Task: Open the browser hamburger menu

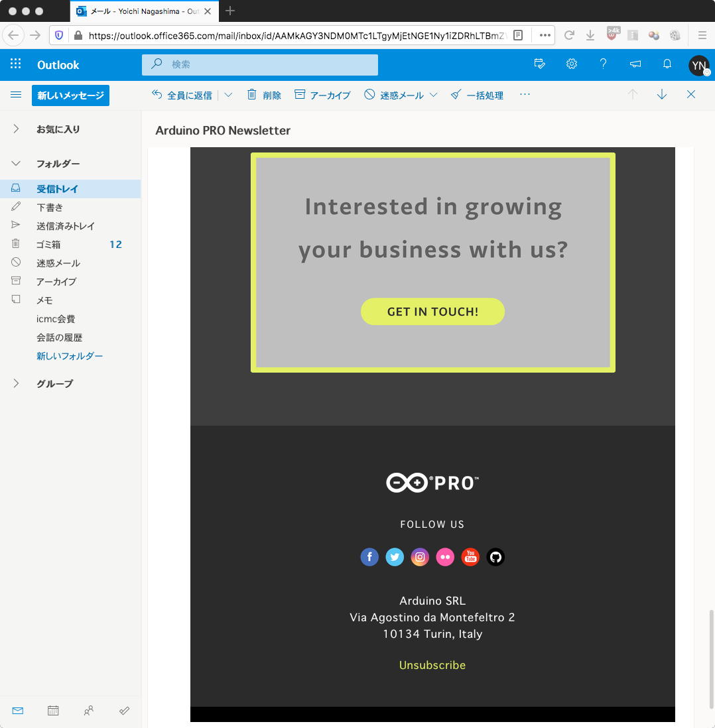Action: [x=702, y=35]
